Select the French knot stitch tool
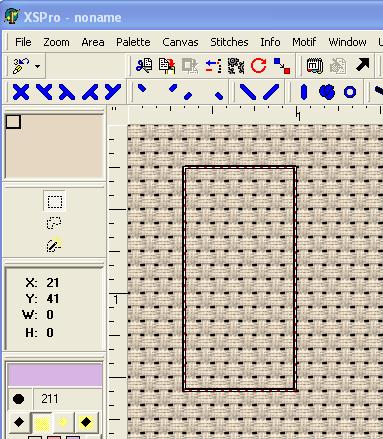 (x=327, y=92)
